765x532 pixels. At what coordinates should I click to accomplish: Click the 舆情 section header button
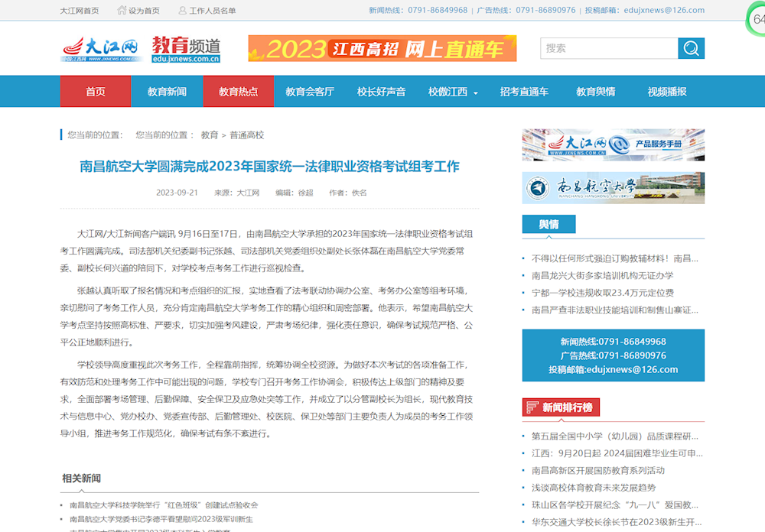549,225
